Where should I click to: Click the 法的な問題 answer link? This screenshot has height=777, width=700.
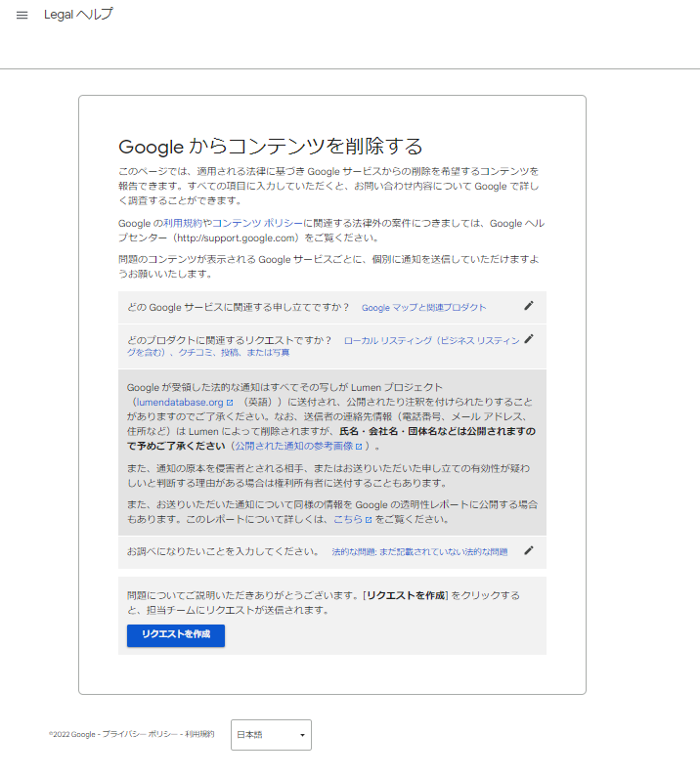tap(419, 552)
